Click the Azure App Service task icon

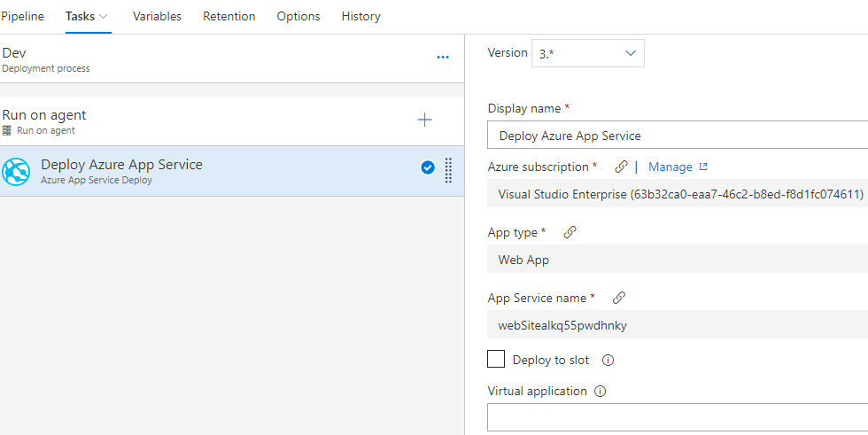click(17, 171)
